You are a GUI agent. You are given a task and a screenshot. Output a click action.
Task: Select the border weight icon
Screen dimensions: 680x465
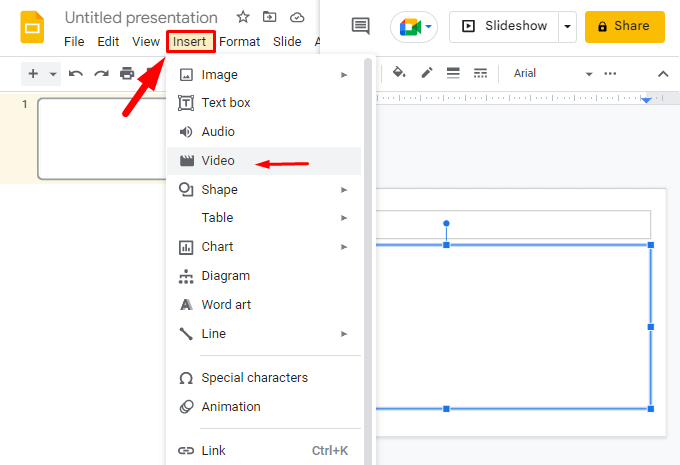[x=453, y=73]
